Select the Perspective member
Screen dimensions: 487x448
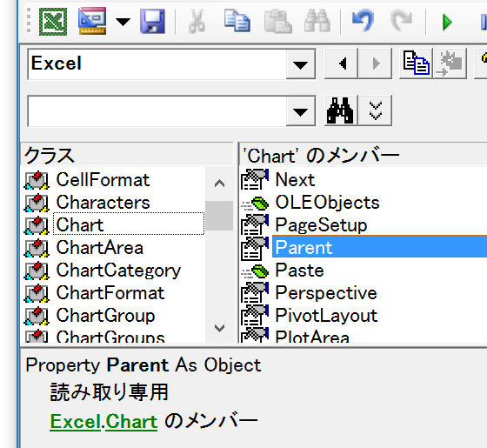click(326, 293)
